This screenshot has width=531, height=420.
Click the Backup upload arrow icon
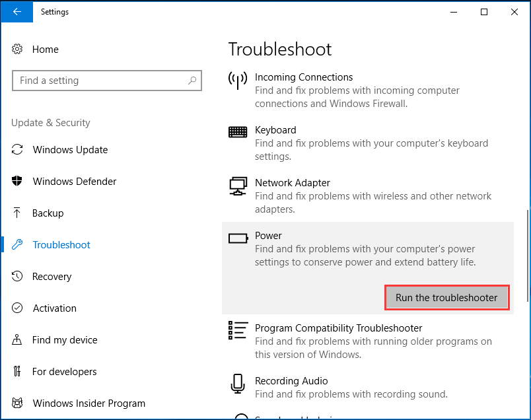17,213
